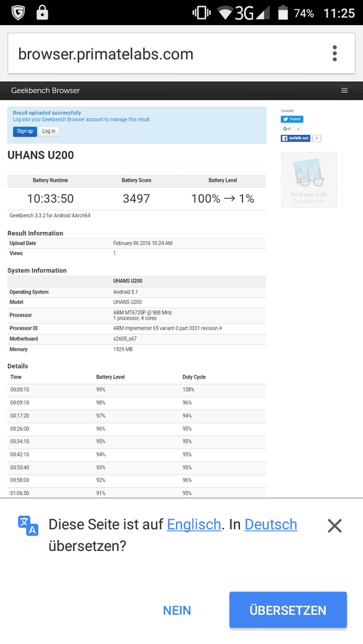Image resolution: width=363 pixels, height=644 pixels.
Task: Click the Google Translate icon
Action: pyautogui.click(x=28, y=526)
